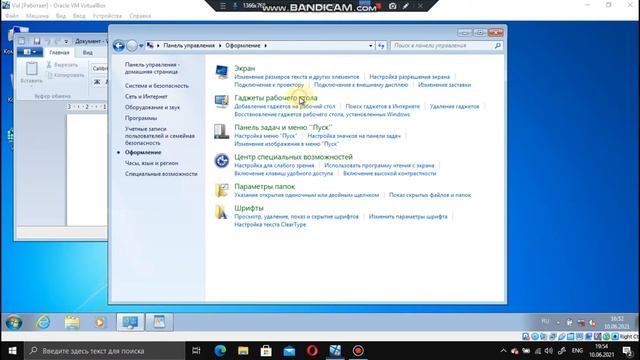Click the Панель задач и меню Пуск icon
Image resolution: width=640 pixels, height=360 pixels.
point(222,131)
